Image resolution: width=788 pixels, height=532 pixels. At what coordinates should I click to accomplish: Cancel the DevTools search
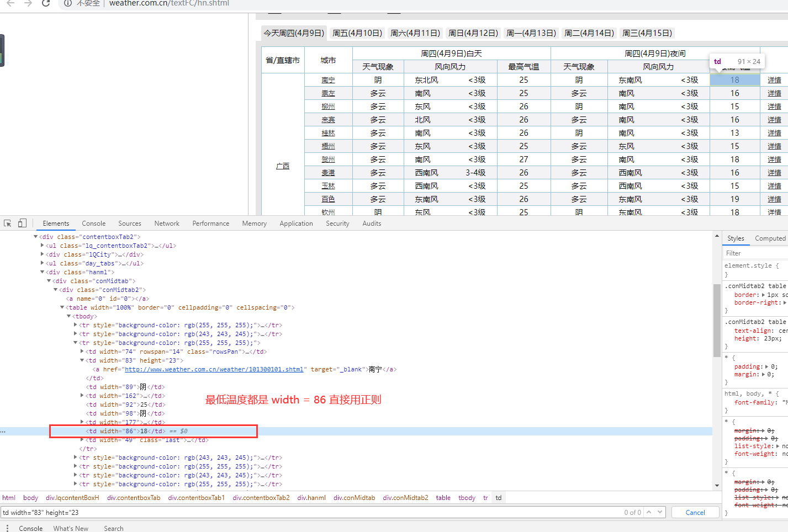[695, 512]
